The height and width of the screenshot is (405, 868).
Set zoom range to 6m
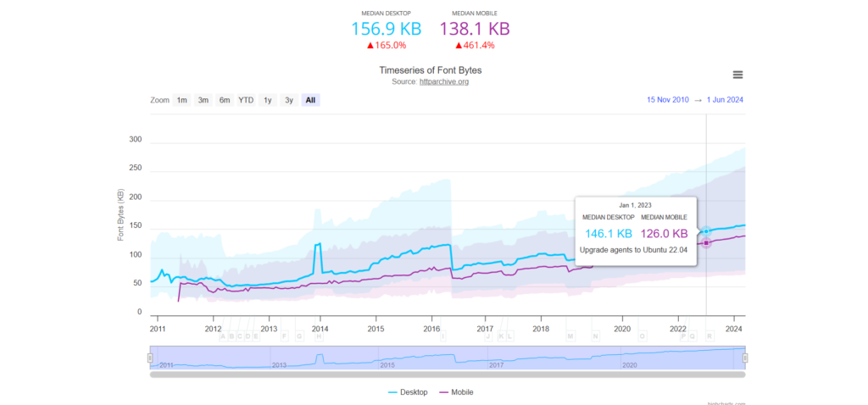point(224,100)
